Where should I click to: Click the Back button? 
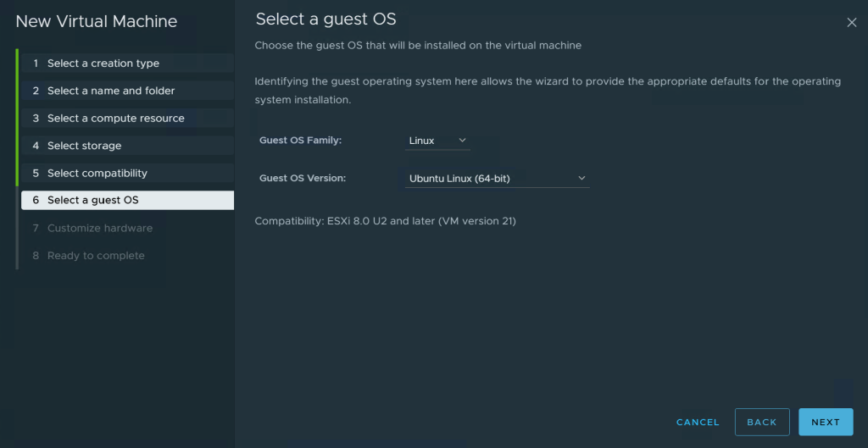[x=762, y=422]
